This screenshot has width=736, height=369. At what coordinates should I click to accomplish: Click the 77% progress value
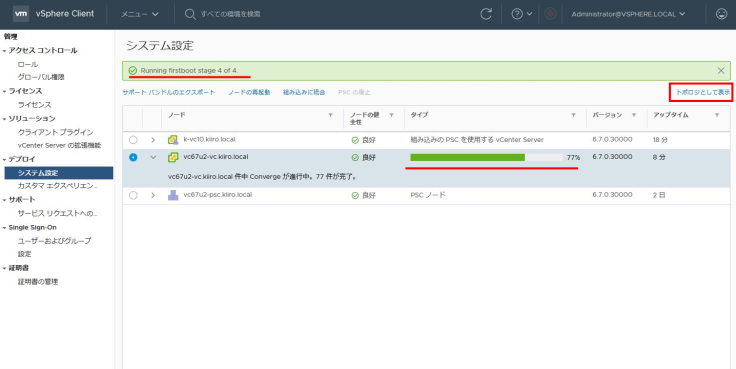[574, 158]
